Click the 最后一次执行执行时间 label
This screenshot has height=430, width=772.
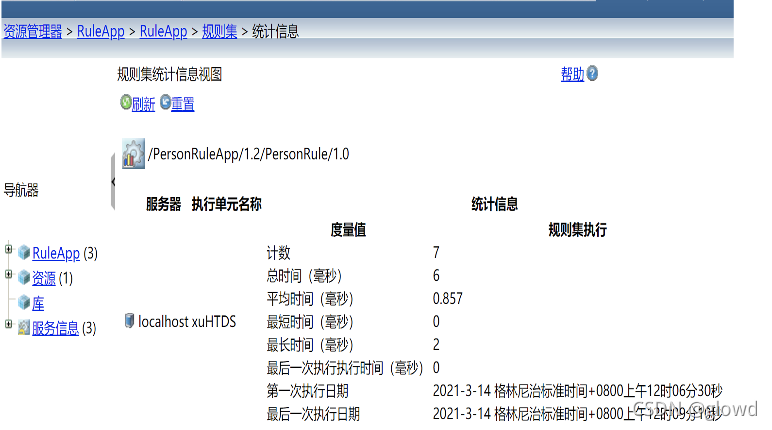345,368
